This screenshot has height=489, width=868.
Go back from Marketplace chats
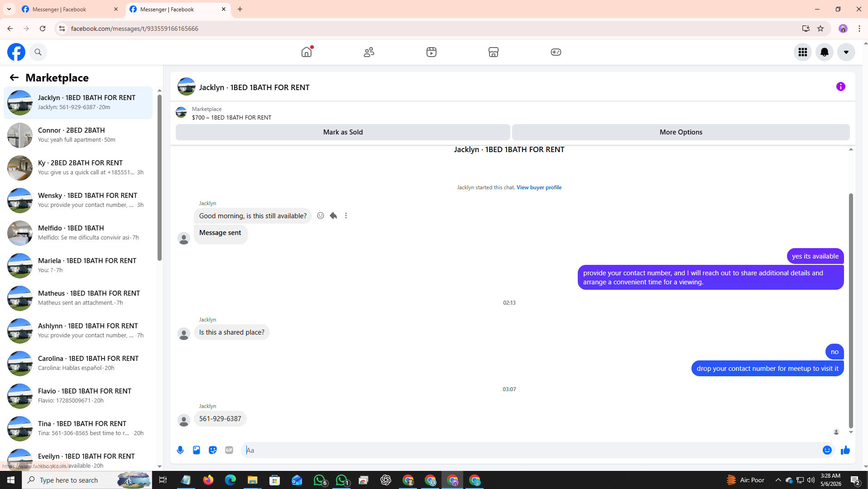click(14, 78)
